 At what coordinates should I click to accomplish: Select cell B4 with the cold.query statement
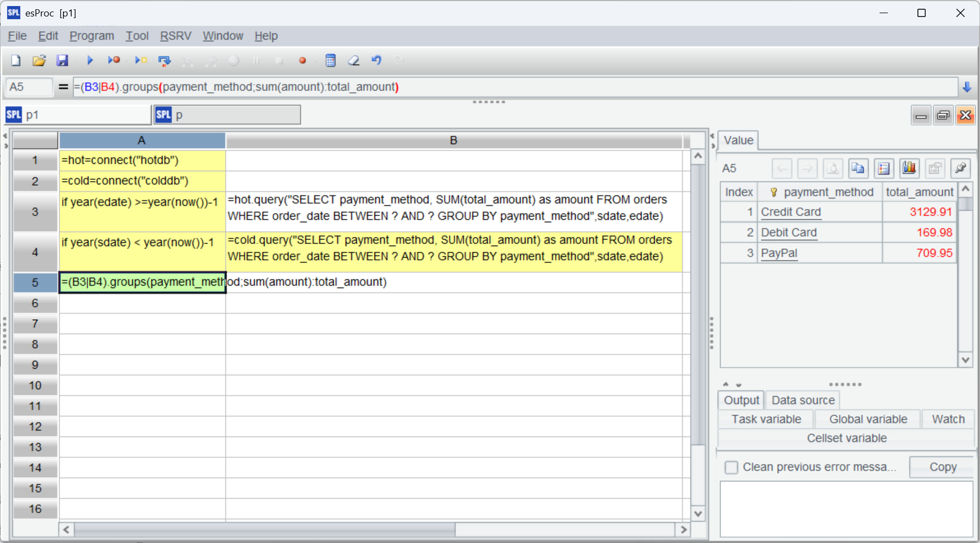click(x=454, y=252)
